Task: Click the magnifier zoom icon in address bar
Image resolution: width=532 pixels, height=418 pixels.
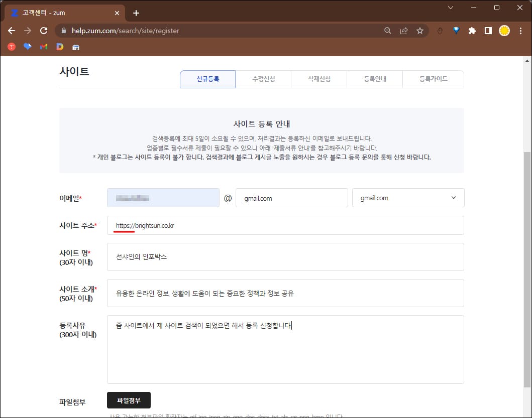Action: 387,31
